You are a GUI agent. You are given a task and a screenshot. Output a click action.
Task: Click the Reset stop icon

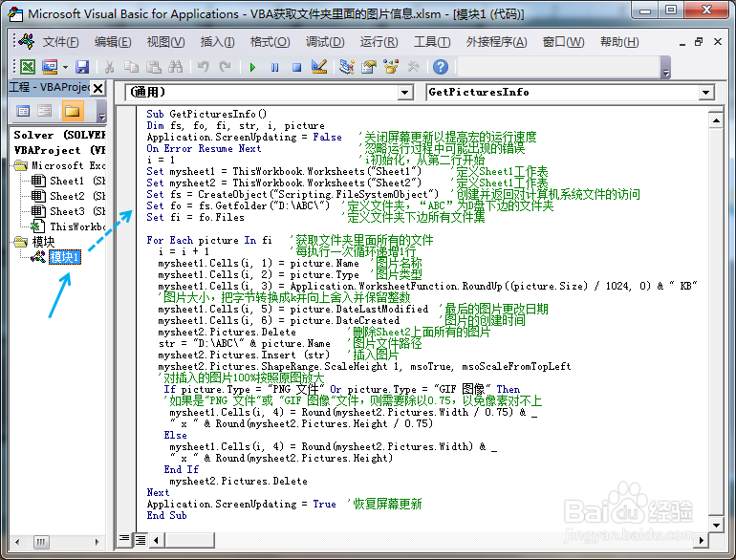[x=296, y=67]
